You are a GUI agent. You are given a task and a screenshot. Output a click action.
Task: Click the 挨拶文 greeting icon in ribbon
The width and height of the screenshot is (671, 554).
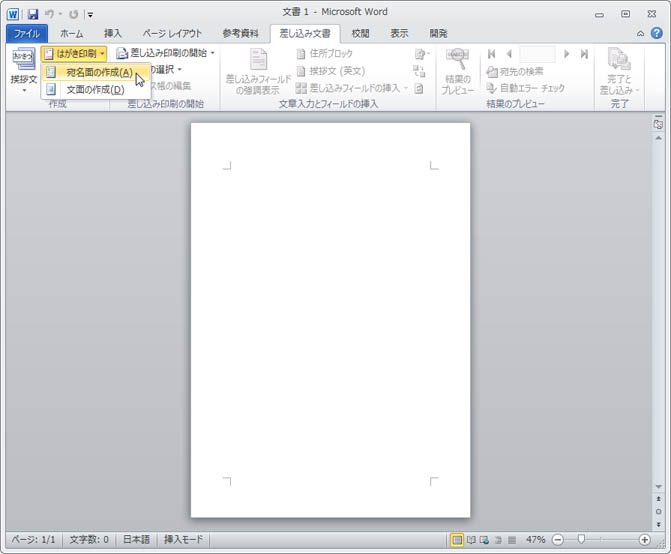pos(23,66)
